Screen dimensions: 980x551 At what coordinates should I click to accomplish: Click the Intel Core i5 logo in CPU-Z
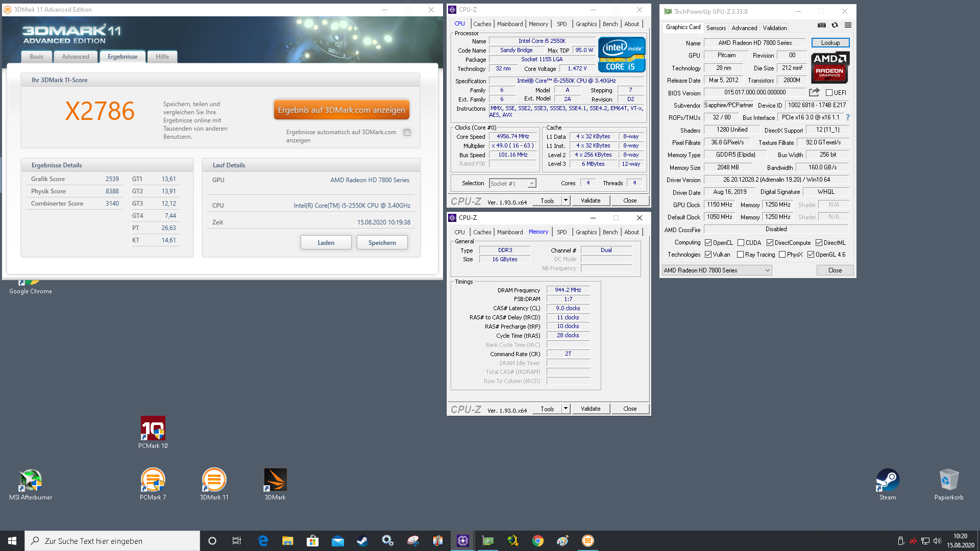[x=622, y=55]
